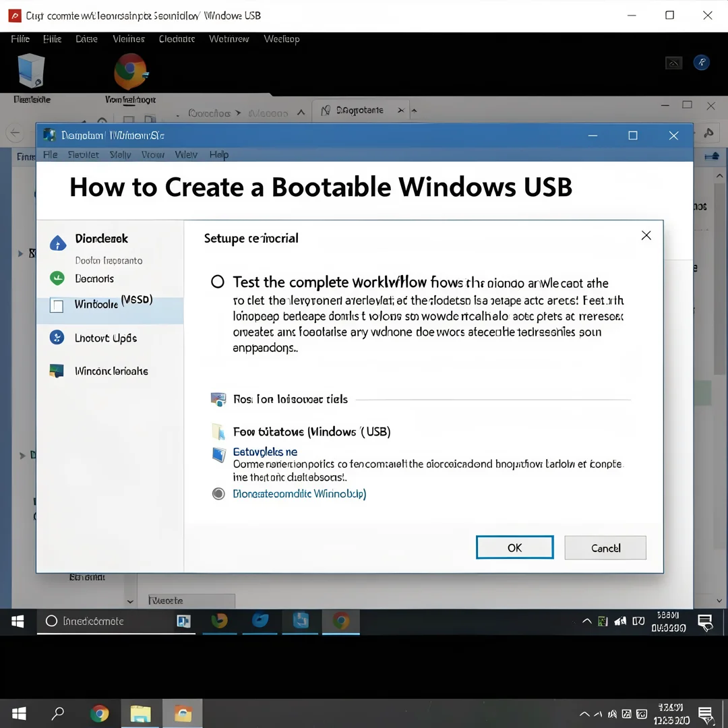Open the Weeltiop menu in the top menu bar
Screen dimensions: 728x728
click(x=281, y=39)
